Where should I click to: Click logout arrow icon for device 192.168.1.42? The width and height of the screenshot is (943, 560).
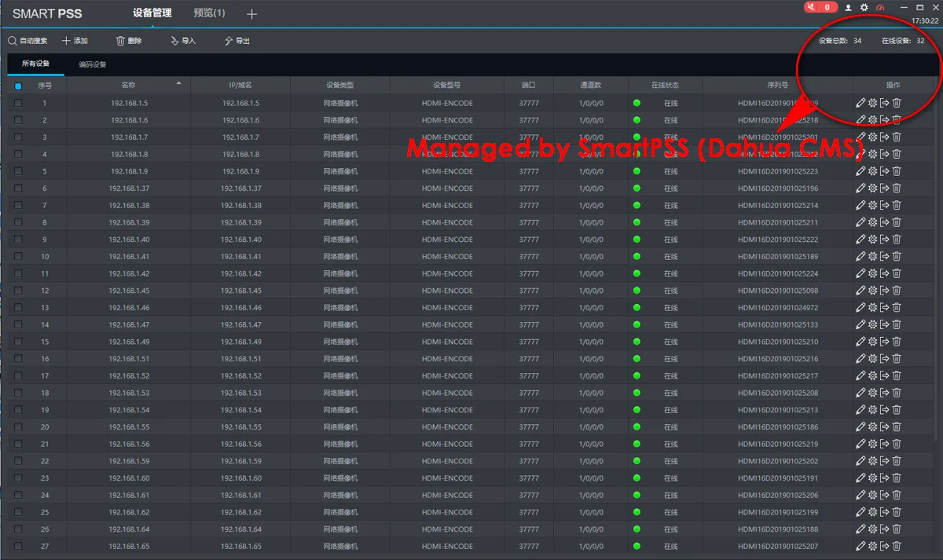[884, 273]
